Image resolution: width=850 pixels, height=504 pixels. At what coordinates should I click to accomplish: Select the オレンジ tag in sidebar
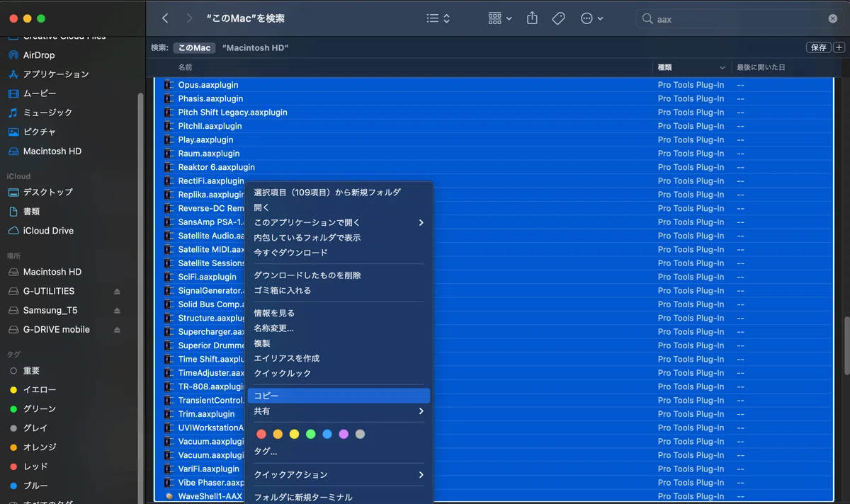coord(40,447)
